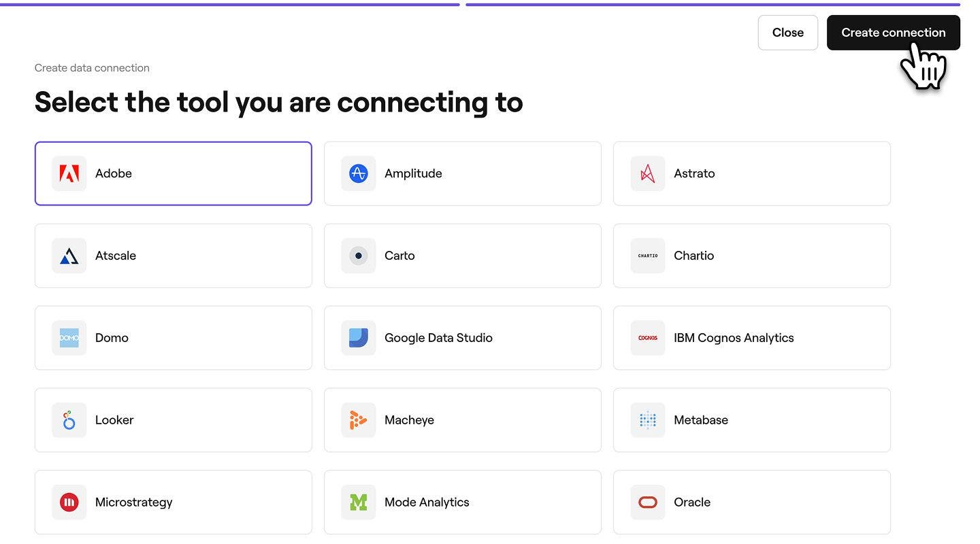
Task: Choose the Chartio tool card
Action: [x=751, y=256]
